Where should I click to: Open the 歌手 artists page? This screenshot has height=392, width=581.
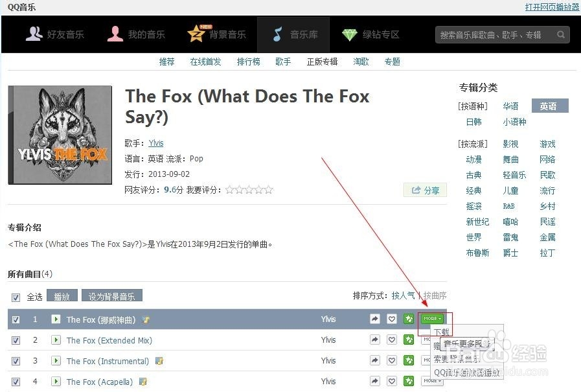283,62
